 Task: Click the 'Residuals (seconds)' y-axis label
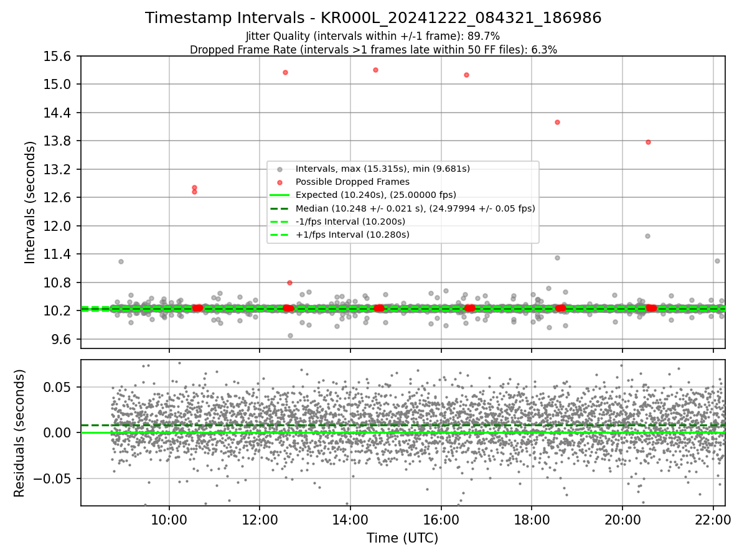(x=19, y=433)
